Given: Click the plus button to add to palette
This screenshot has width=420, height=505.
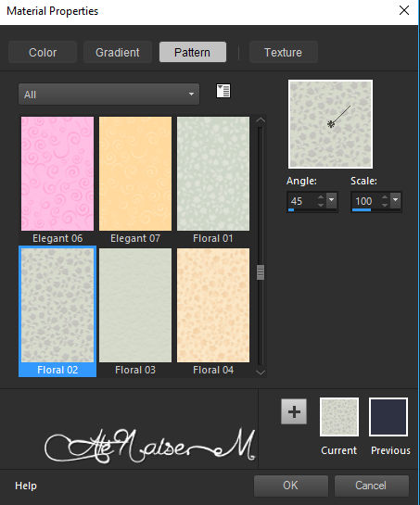Looking at the screenshot, I should click(294, 411).
